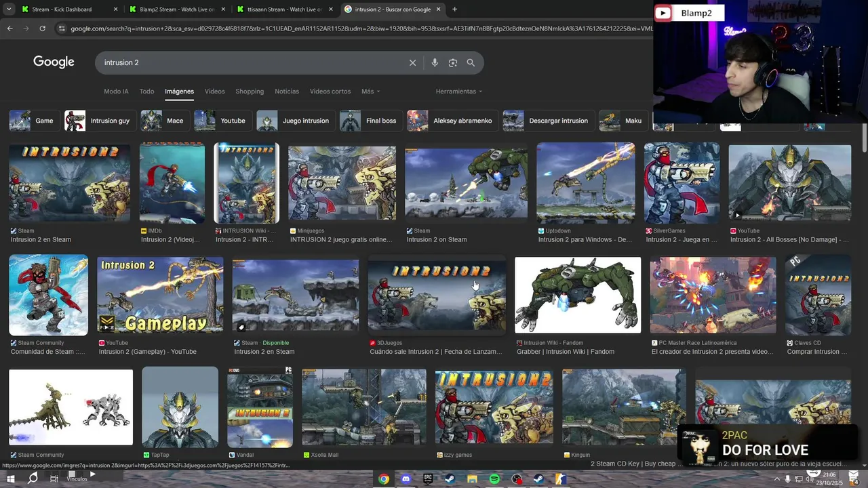Filter images by the Maku chip
This screenshot has width=868, height=488.
pos(623,121)
